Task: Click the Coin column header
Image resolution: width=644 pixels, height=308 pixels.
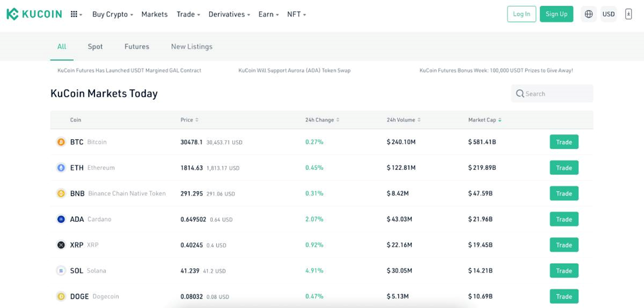Action: click(x=76, y=120)
